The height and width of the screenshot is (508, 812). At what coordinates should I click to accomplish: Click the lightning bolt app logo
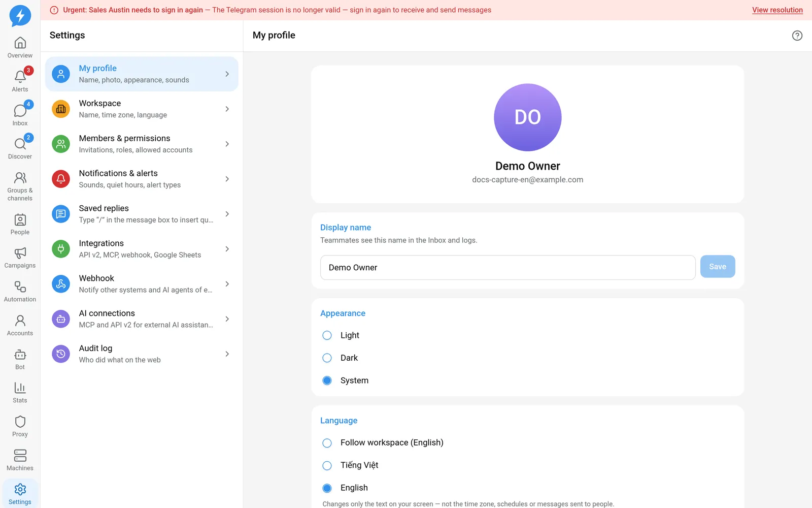pos(20,16)
